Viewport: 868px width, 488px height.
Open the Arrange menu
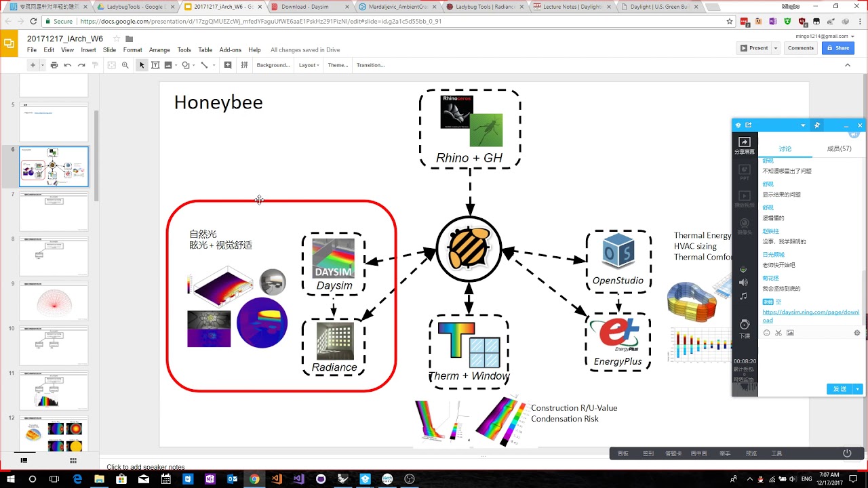point(159,50)
